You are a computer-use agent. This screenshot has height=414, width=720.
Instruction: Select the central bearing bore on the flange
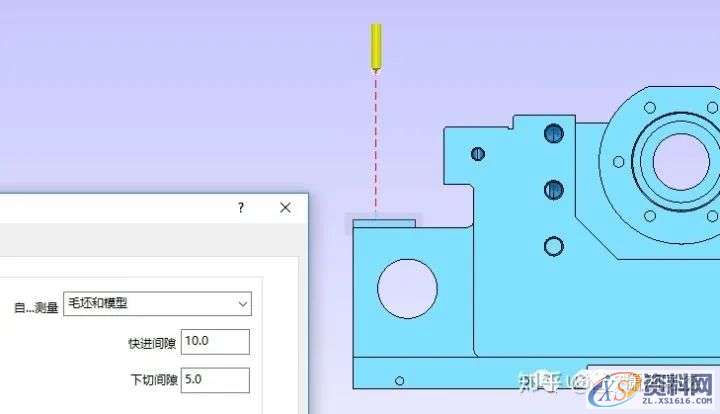pyautogui.click(x=682, y=160)
